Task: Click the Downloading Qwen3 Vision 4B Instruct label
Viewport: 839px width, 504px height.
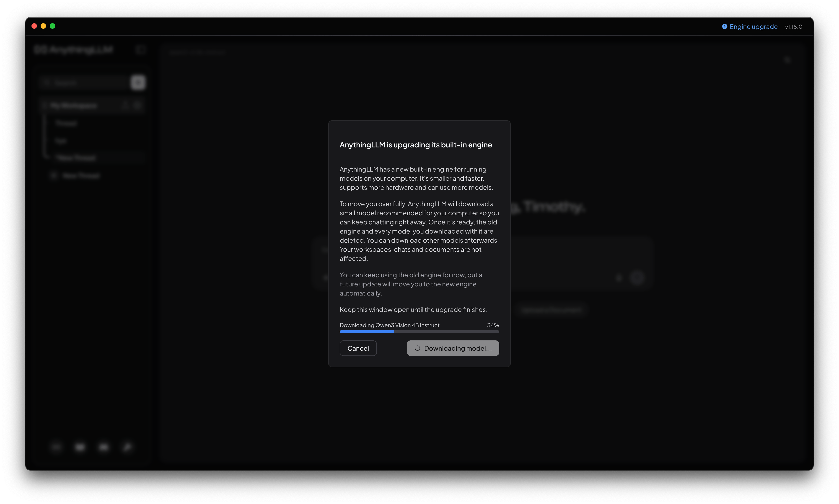Action: coord(389,325)
